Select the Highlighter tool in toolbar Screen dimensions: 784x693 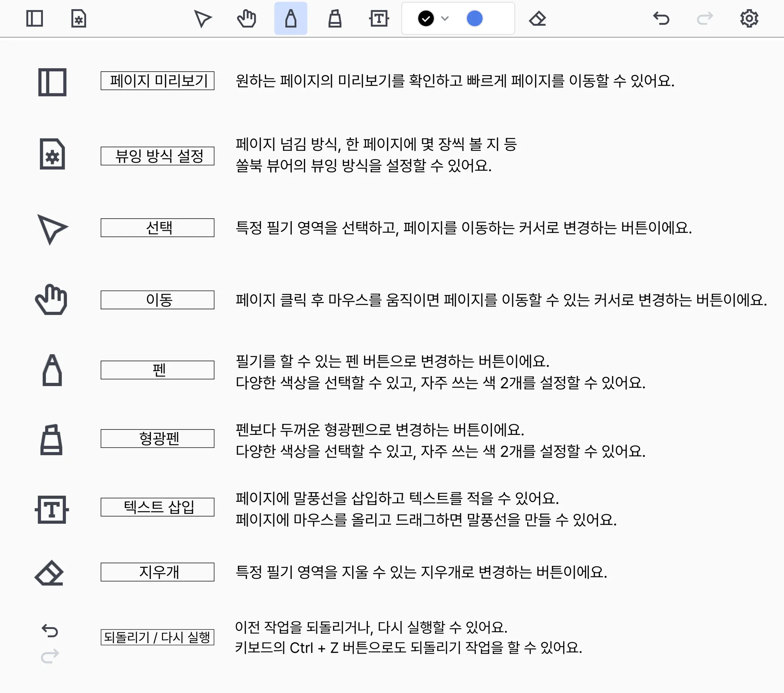coord(335,18)
